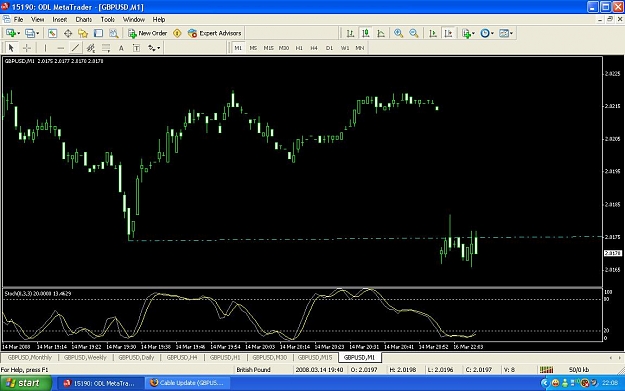This screenshot has height=391, width=625.
Task: Open the Market Watch window icon
Action: click(x=52, y=33)
